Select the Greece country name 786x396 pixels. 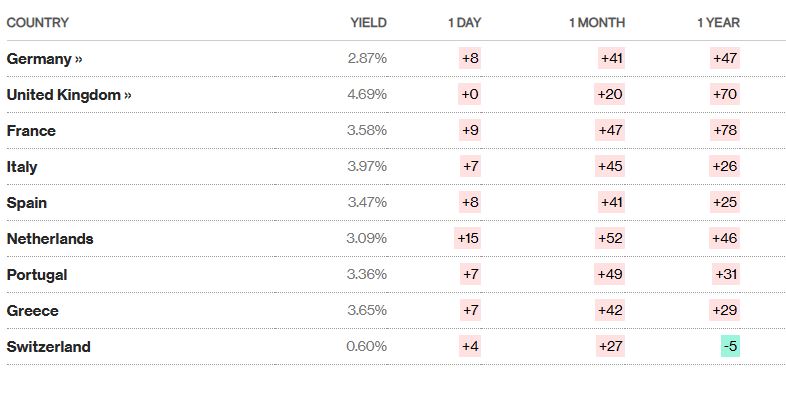pyautogui.click(x=33, y=311)
